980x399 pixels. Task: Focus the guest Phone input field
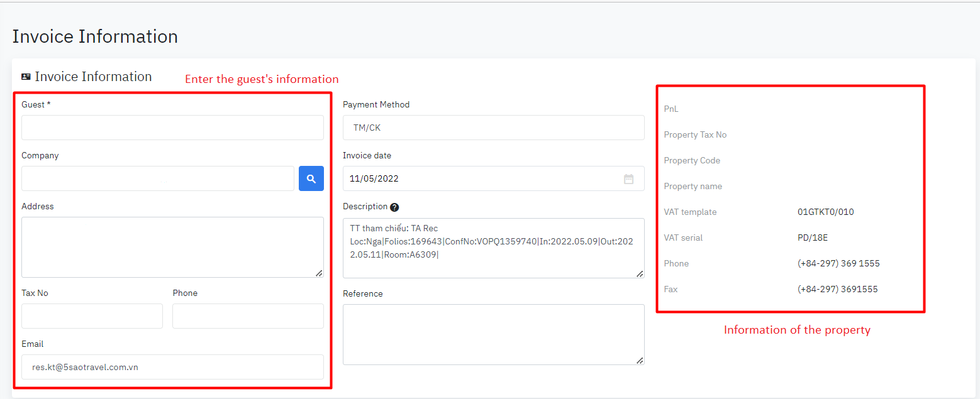[x=248, y=316]
